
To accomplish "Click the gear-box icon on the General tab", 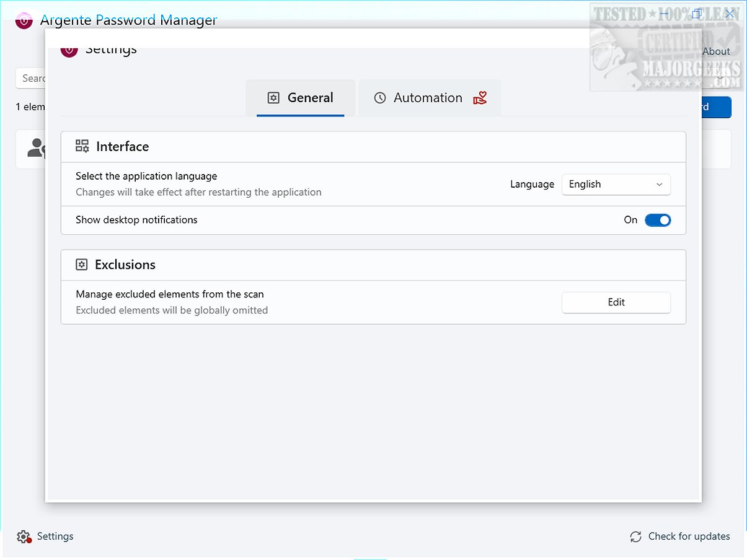I will (273, 98).
